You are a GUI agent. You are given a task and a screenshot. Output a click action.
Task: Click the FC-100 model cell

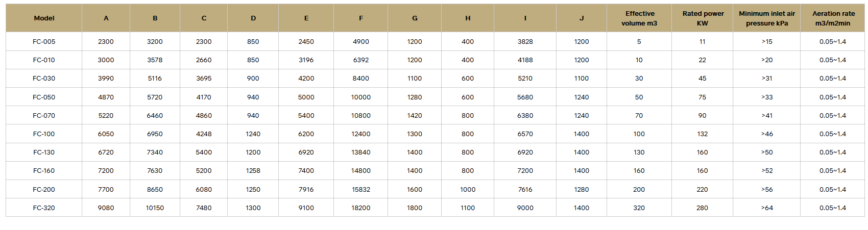(44, 134)
